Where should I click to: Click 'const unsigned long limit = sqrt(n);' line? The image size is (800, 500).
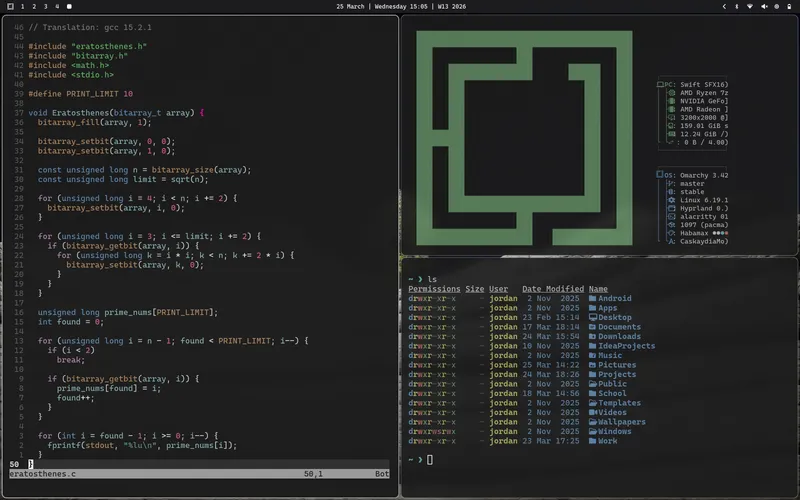click(x=123, y=180)
